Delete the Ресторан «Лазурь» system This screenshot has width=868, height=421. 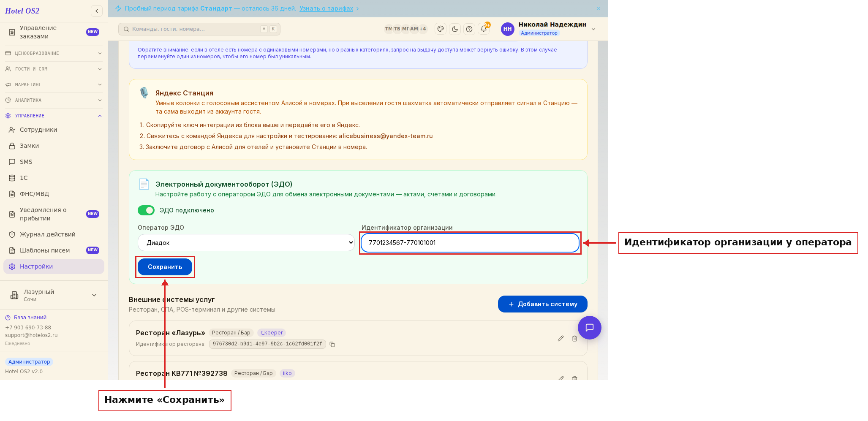click(x=574, y=338)
